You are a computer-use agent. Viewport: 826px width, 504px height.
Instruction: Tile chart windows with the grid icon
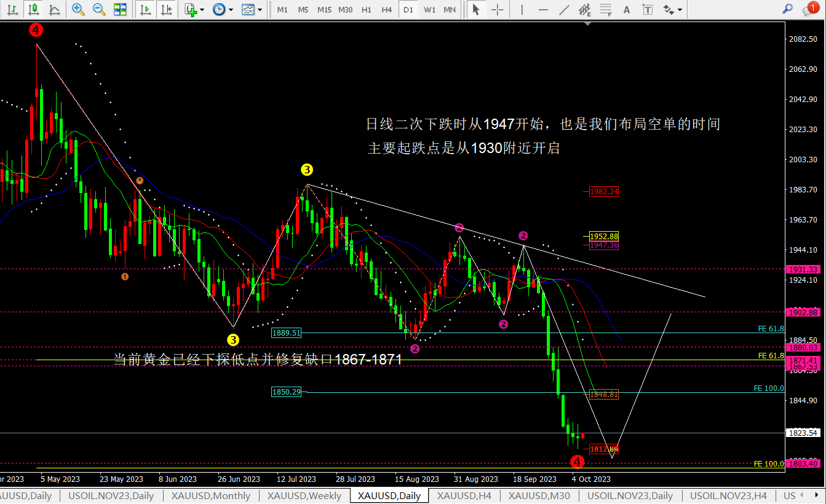click(120, 9)
